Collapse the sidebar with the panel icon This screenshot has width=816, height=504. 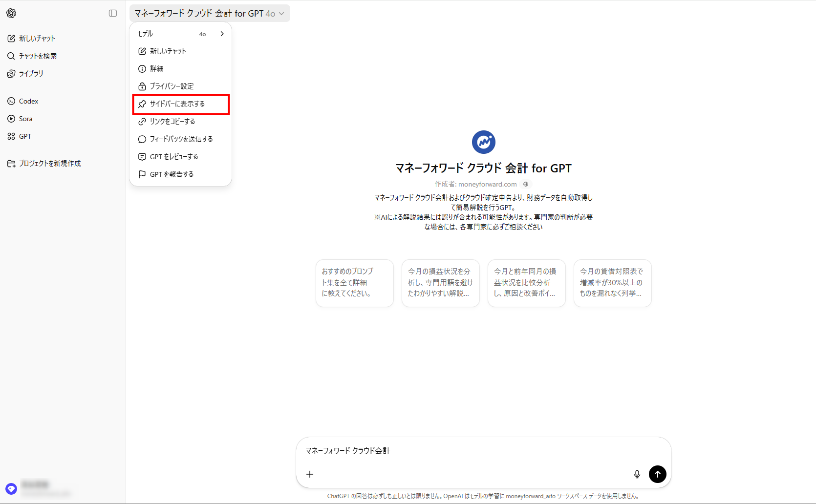[x=113, y=13]
